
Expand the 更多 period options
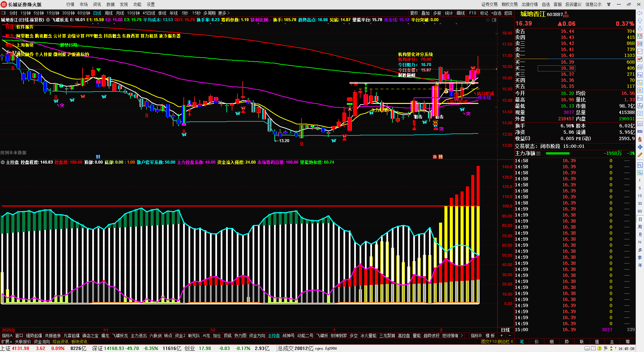point(224,13)
